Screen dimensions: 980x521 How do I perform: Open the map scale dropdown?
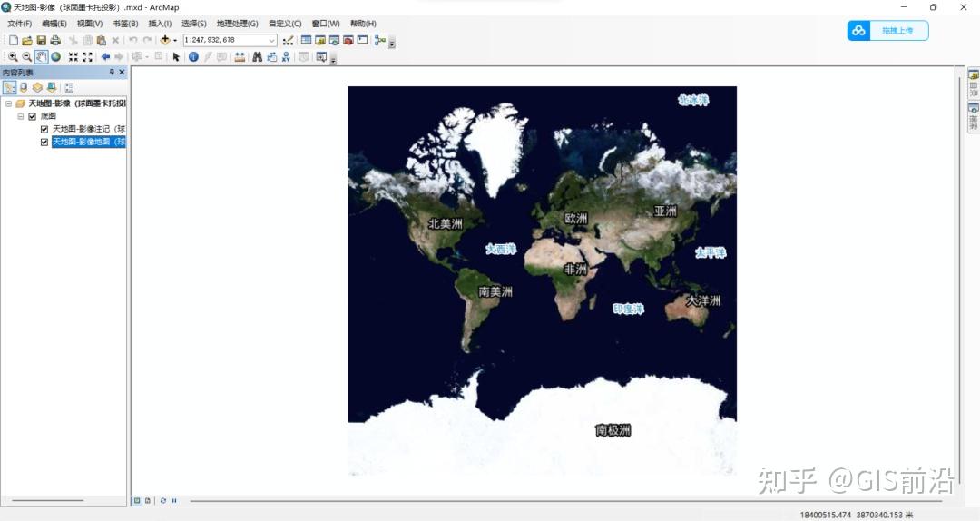(x=272, y=40)
